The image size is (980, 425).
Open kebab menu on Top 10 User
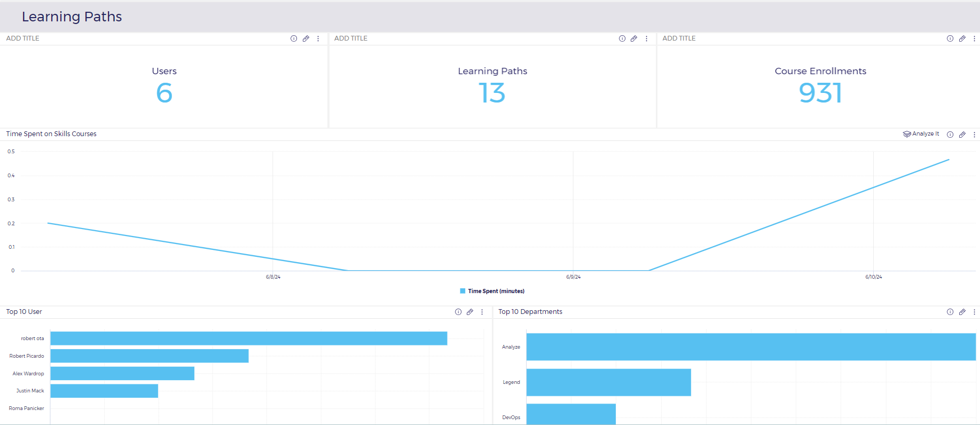coord(482,312)
